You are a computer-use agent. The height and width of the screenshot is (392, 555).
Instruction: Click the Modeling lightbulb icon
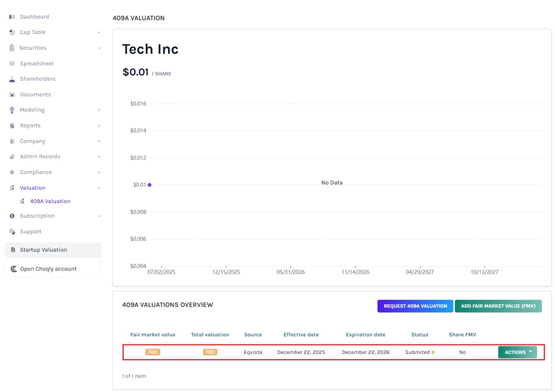12,110
